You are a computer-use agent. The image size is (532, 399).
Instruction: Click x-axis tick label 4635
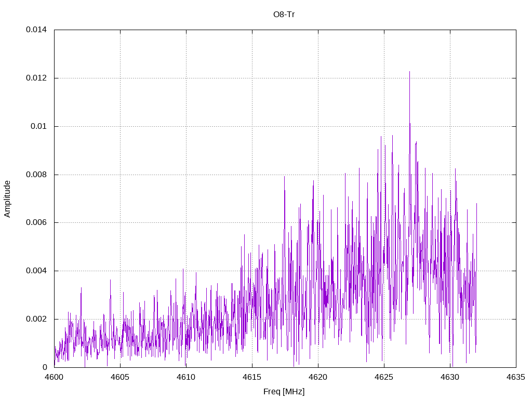[516, 377]
